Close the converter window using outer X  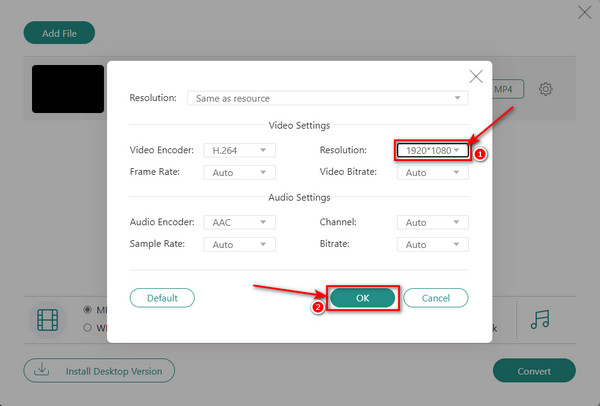(x=585, y=12)
